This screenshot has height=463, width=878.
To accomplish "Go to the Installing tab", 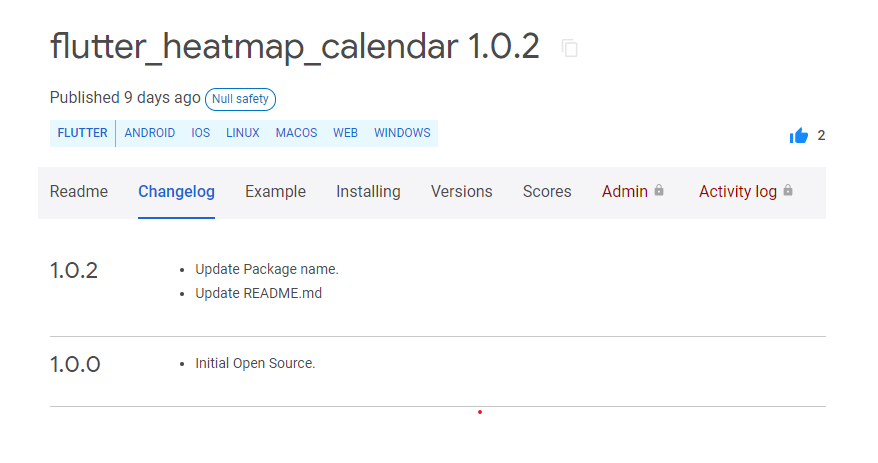I will coord(368,192).
